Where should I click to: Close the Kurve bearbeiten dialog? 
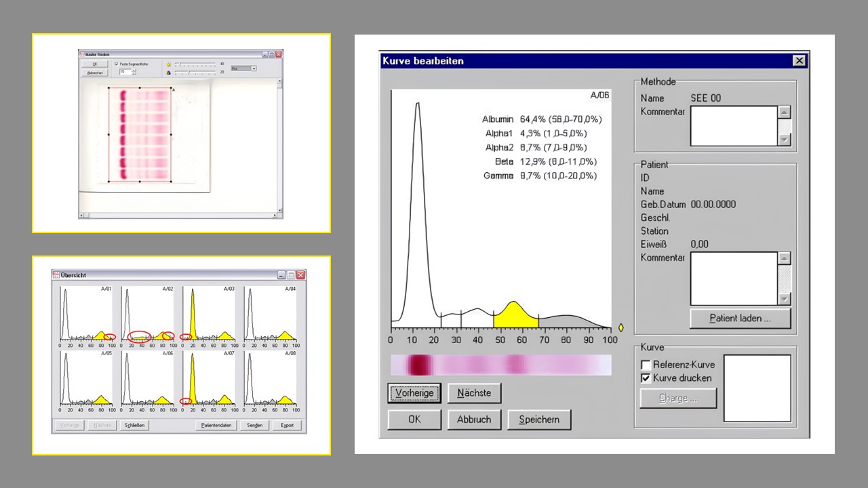(x=798, y=61)
